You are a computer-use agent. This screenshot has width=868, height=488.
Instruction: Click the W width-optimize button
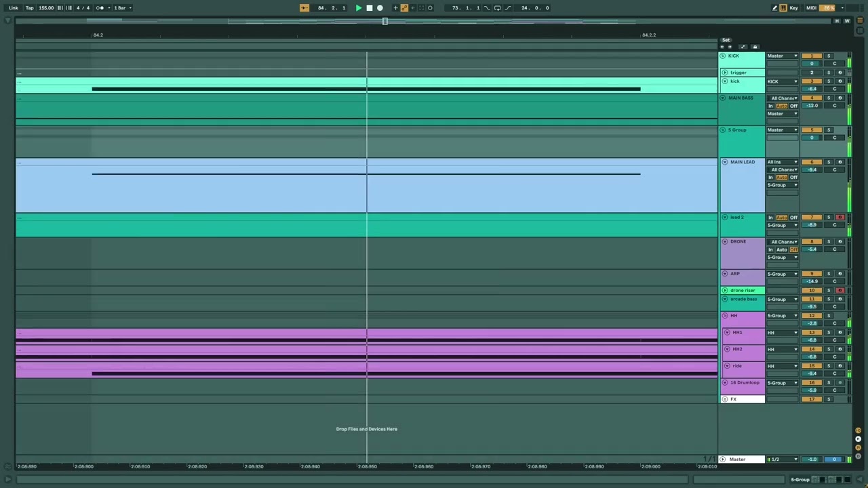(847, 21)
